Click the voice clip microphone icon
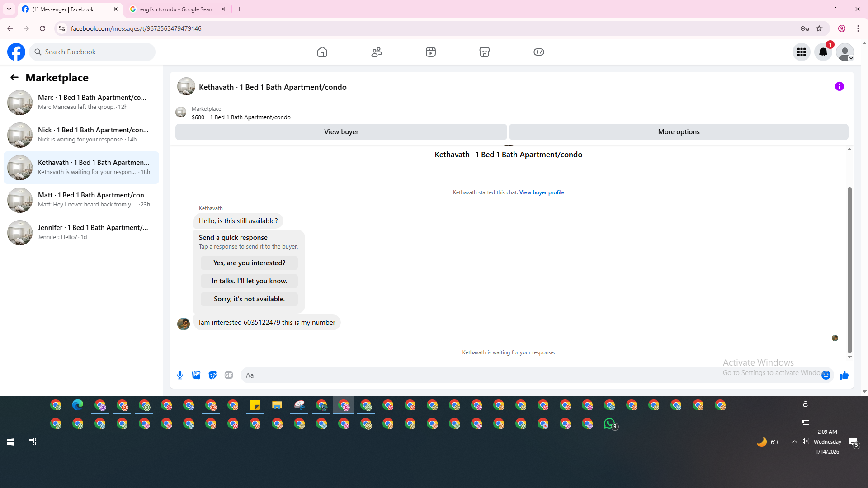The height and width of the screenshot is (488, 868). pos(180,375)
